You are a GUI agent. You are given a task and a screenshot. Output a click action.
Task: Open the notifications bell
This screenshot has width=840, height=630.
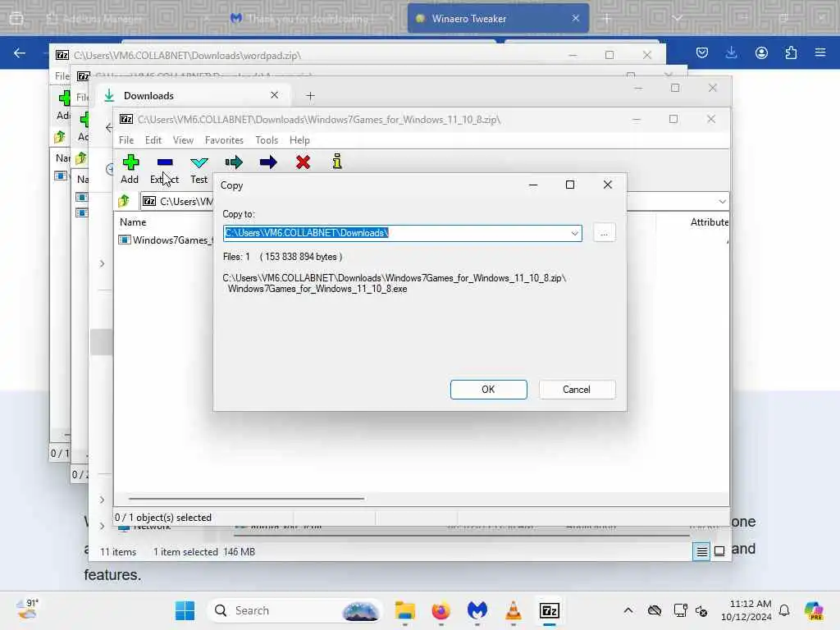(783, 610)
